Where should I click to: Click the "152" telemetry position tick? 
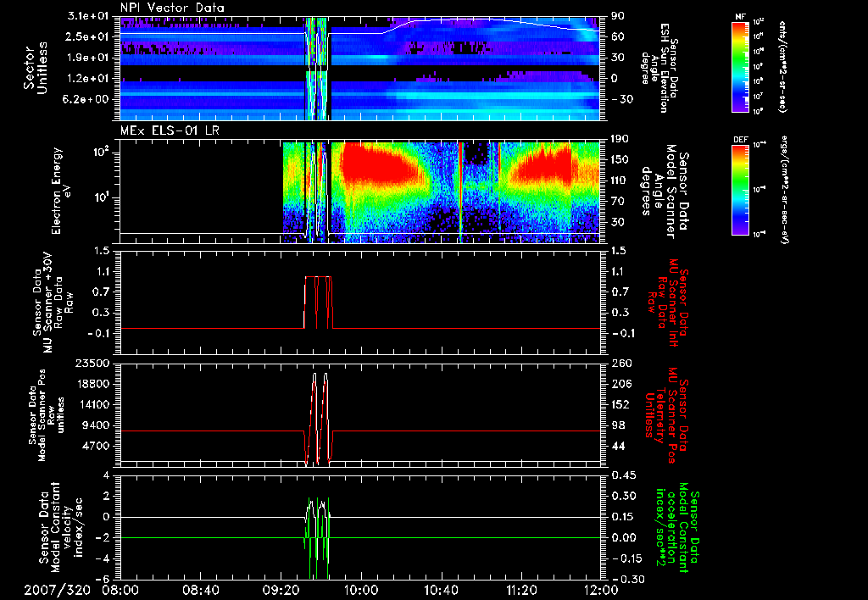[621, 404]
